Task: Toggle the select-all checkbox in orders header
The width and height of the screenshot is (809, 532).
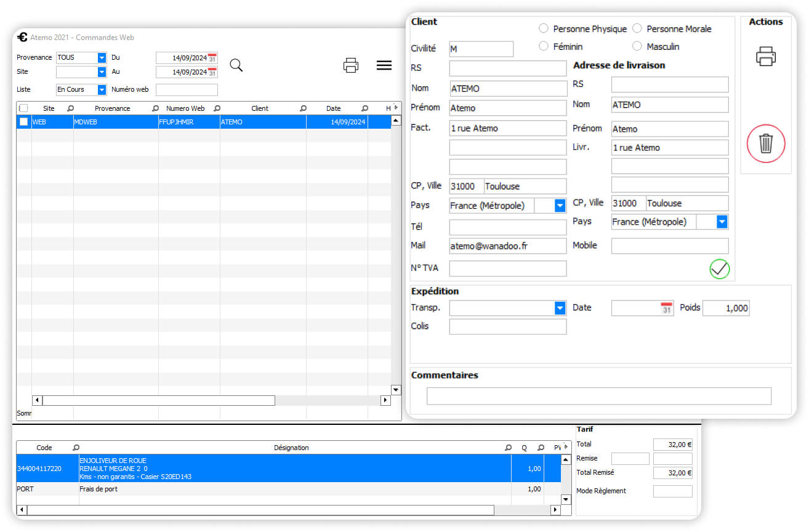Action: [23, 108]
